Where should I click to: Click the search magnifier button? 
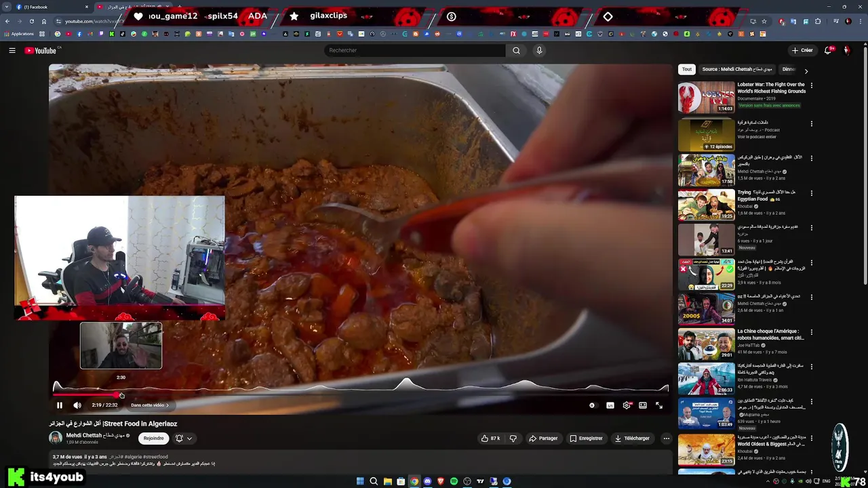516,50
